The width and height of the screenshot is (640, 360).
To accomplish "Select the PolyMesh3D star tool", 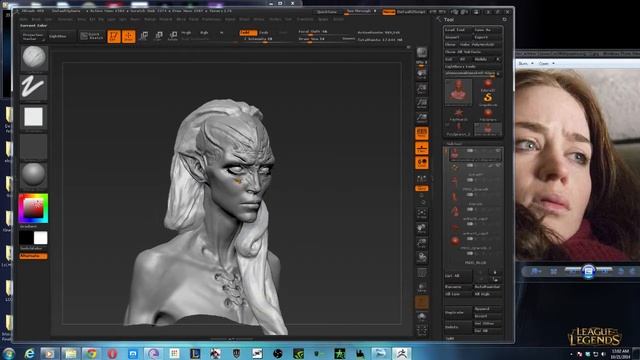I will 458,114.
